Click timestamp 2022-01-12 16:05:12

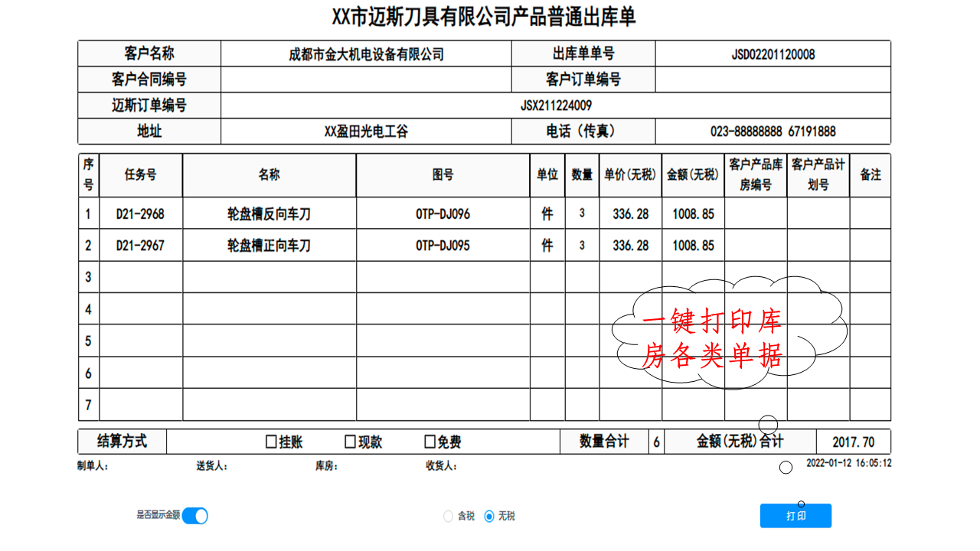pos(848,463)
